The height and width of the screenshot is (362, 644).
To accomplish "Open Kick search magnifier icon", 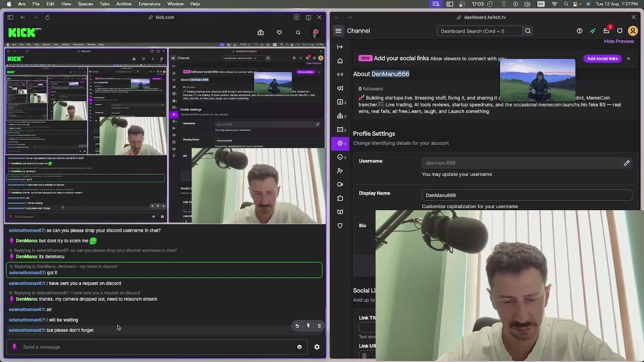I will click(298, 33).
